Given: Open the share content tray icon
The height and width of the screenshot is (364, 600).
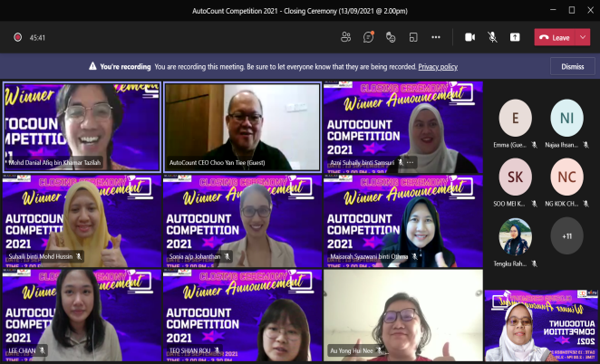Looking at the screenshot, I should (x=515, y=37).
